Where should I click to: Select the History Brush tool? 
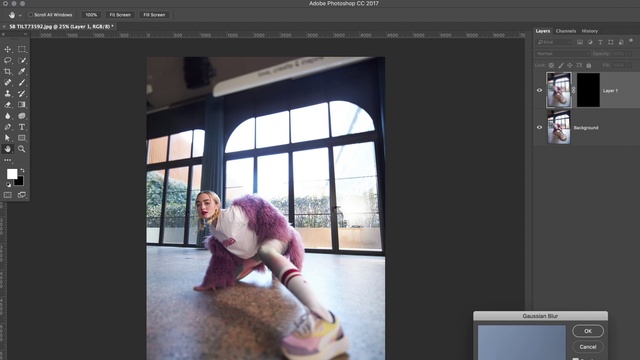[22, 93]
